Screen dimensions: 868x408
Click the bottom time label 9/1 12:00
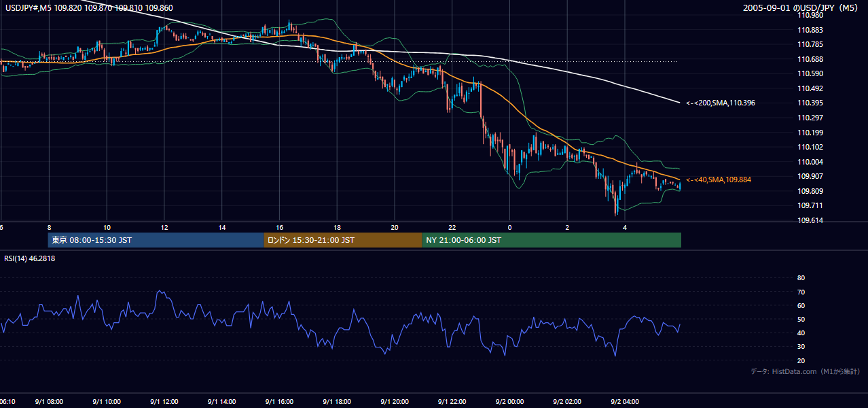click(164, 402)
